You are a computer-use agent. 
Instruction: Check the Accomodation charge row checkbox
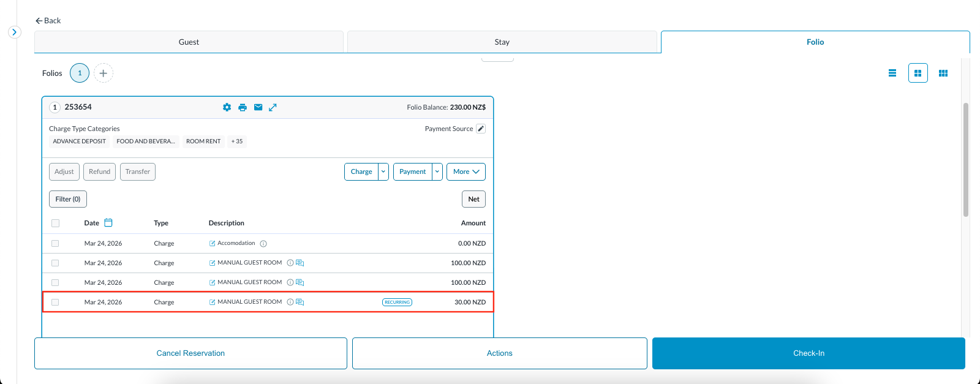(55, 243)
